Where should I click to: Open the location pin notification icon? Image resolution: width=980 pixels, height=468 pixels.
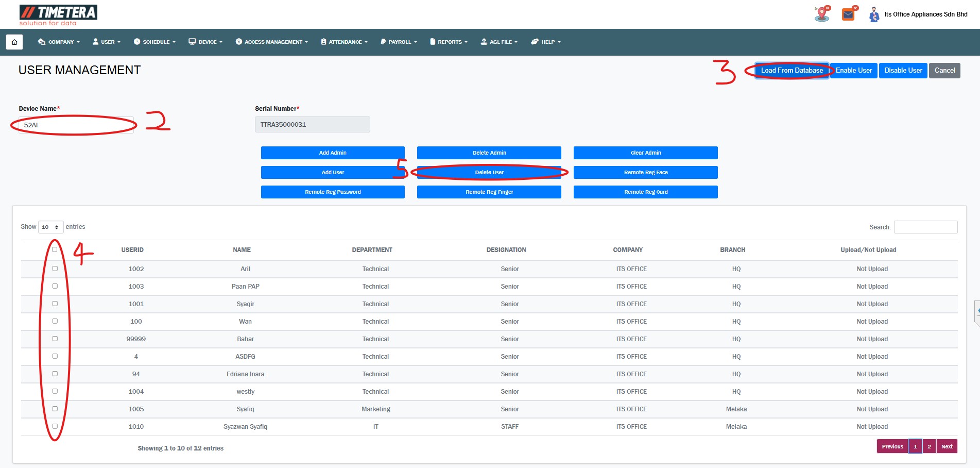[x=822, y=14]
